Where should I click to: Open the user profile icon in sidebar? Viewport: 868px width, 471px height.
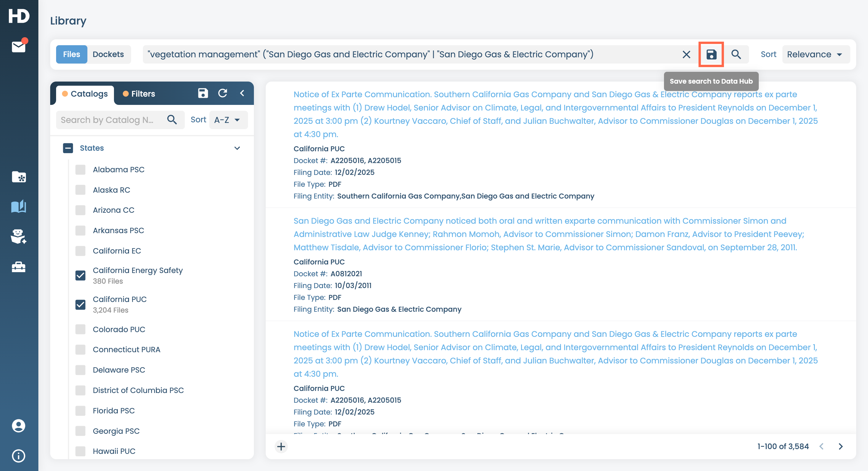click(19, 425)
